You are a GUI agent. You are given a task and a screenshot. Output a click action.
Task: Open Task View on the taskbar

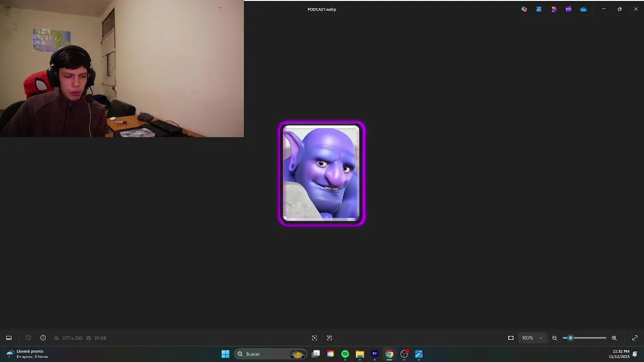tap(316, 354)
